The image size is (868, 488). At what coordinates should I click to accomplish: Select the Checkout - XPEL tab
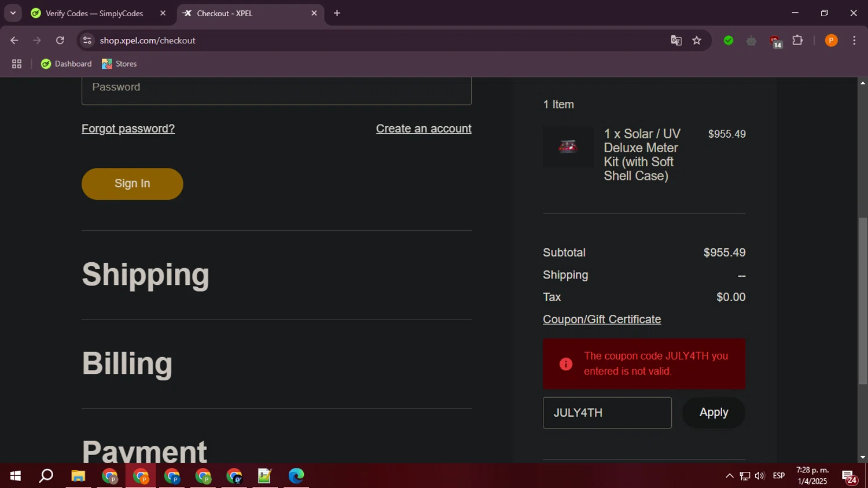pos(251,13)
